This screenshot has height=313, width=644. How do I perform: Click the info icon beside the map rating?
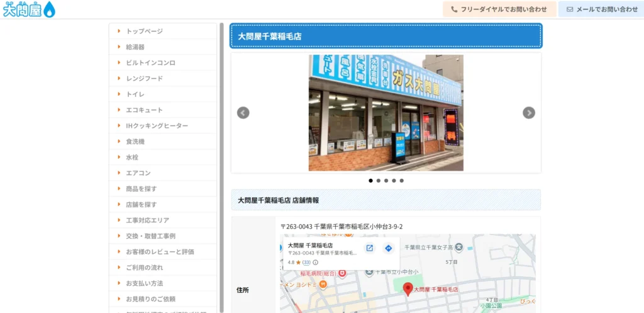point(316,263)
